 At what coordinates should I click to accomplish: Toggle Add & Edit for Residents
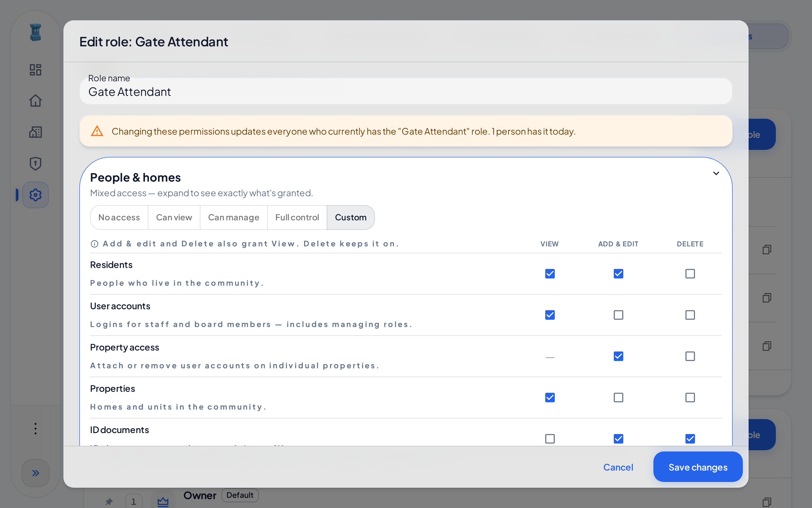tap(619, 274)
